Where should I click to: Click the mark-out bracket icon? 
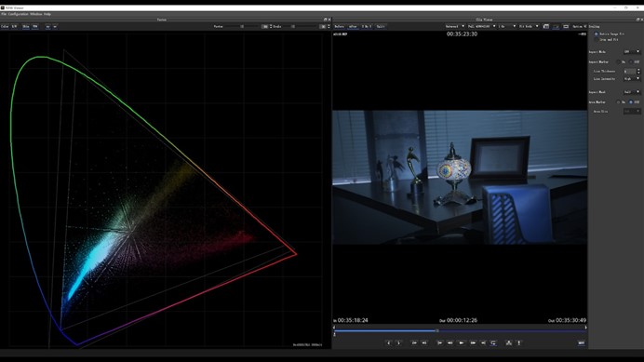click(399, 342)
